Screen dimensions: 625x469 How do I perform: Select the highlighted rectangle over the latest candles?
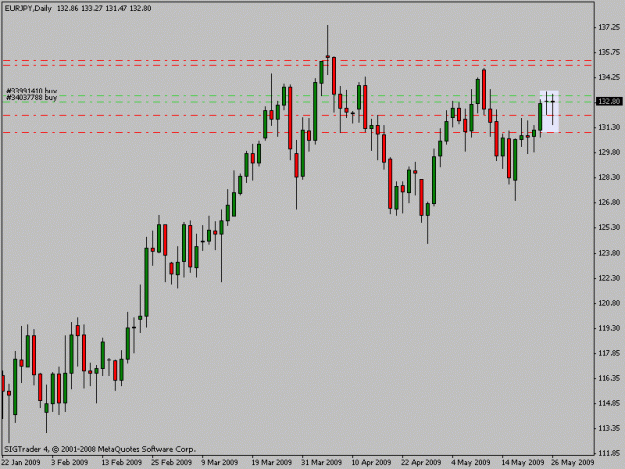549,112
